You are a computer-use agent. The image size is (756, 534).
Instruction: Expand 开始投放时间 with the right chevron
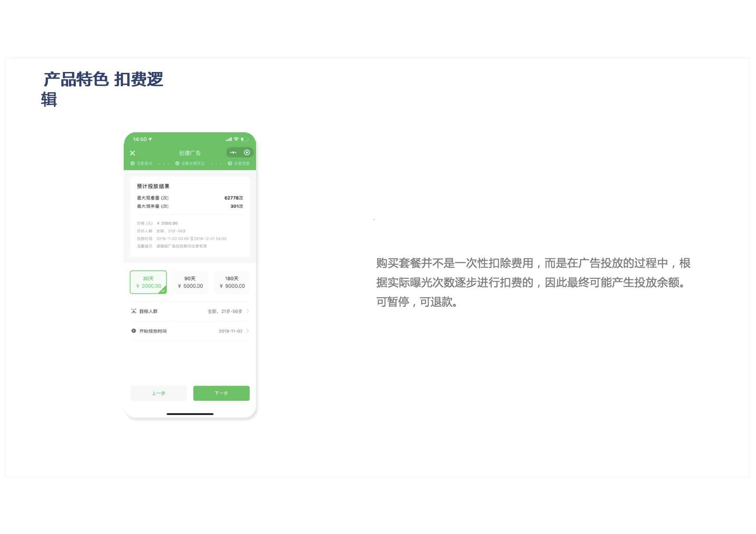(247, 331)
